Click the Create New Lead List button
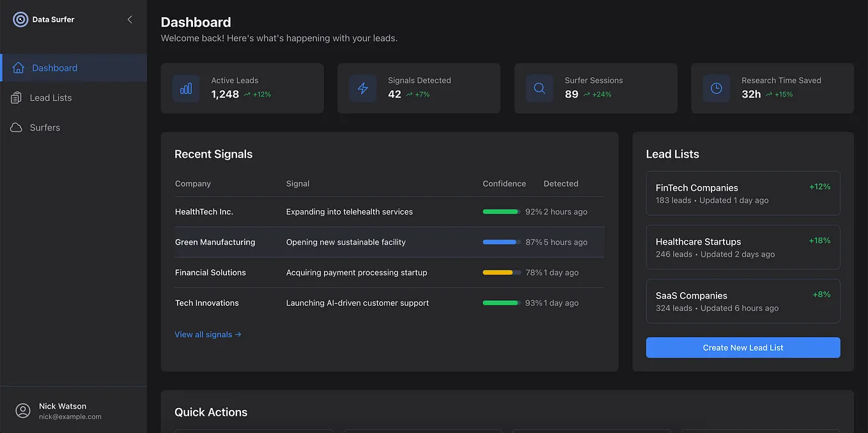 tap(743, 347)
